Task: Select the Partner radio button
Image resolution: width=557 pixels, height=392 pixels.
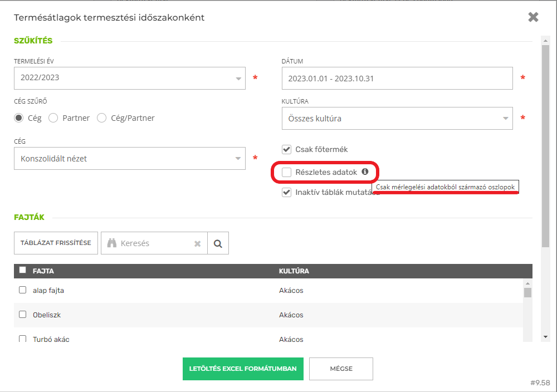Action: [x=53, y=118]
